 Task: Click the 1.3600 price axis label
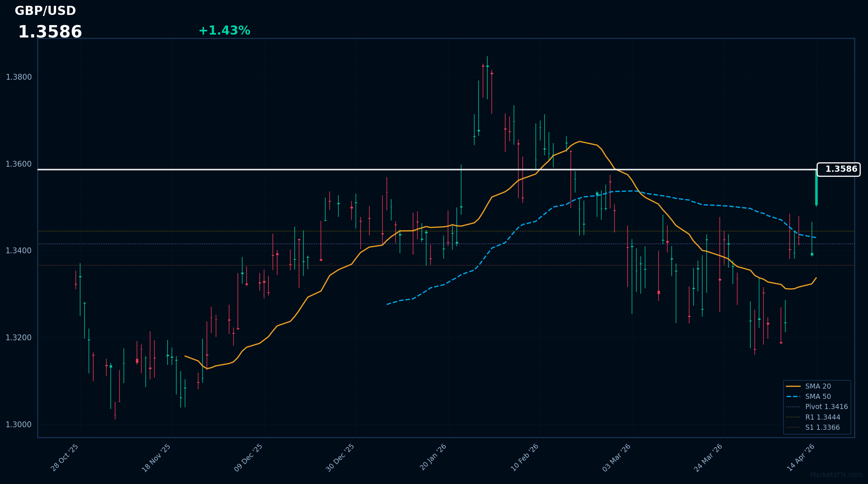19,164
